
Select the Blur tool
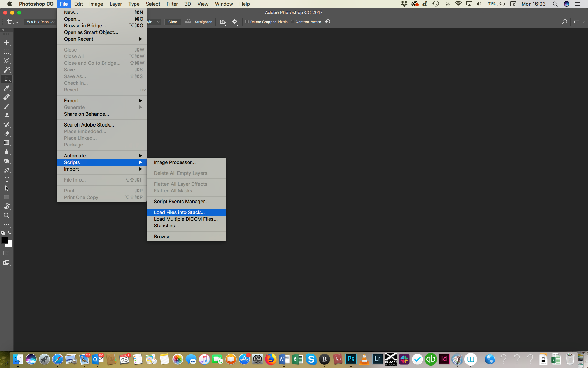[7, 152]
